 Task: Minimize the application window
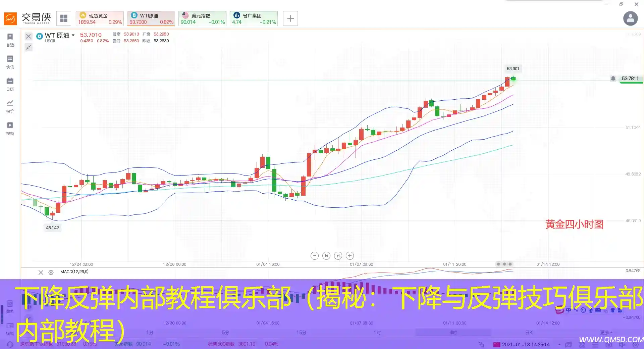click(x=606, y=4)
